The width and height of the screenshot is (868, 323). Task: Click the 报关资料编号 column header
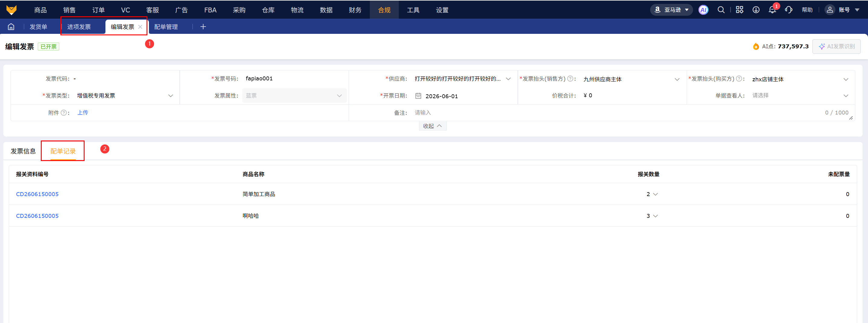(x=32, y=174)
